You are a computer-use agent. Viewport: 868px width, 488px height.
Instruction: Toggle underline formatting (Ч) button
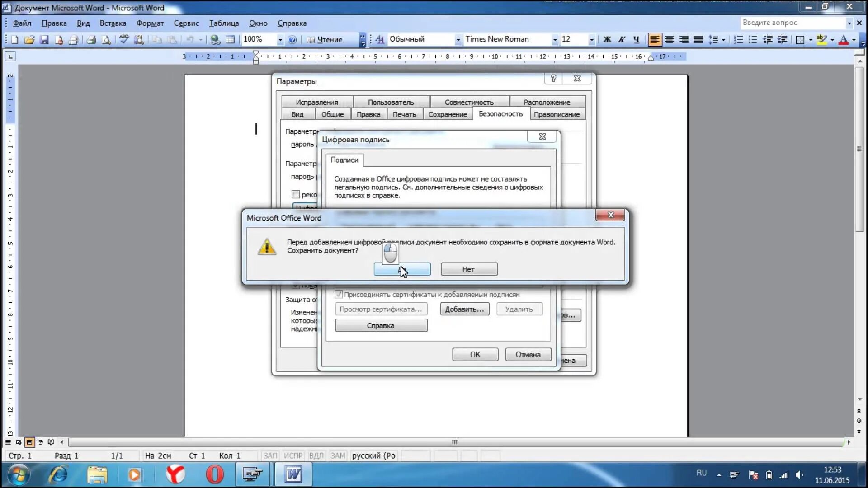(x=636, y=40)
